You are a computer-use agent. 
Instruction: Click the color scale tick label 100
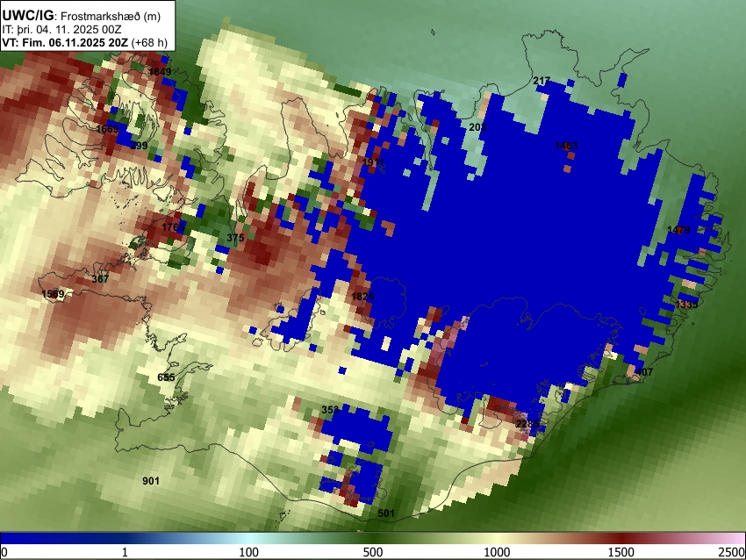(248, 552)
